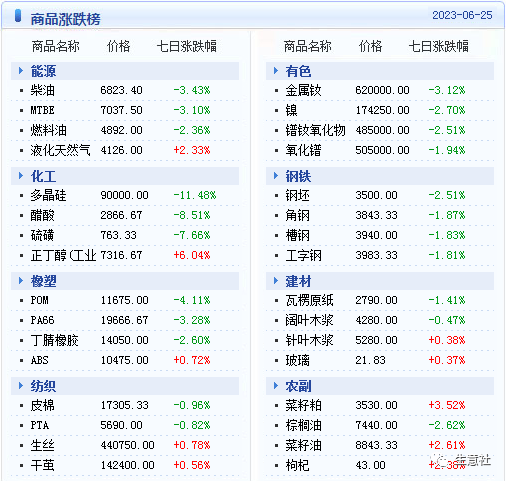This screenshot has height=481, width=506.
Task: Select the 正丁醇 commodity name
Action: (x=63, y=255)
